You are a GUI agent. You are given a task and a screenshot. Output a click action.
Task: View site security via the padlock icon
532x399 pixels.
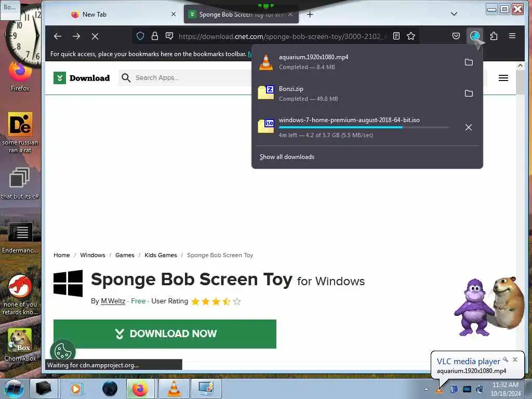pos(155,36)
